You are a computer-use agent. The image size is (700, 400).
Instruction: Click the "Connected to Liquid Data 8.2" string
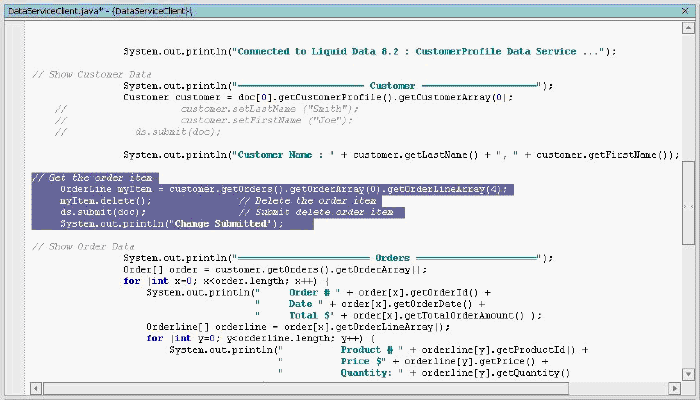point(317,51)
